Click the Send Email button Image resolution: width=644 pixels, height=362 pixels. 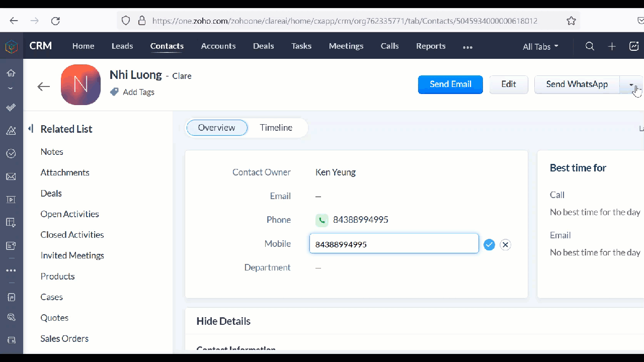(x=450, y=84)
